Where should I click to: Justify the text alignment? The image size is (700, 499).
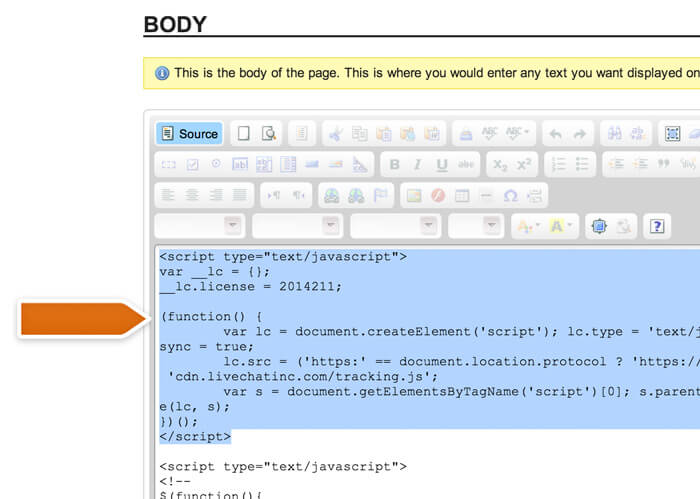[x=240, y=195]
